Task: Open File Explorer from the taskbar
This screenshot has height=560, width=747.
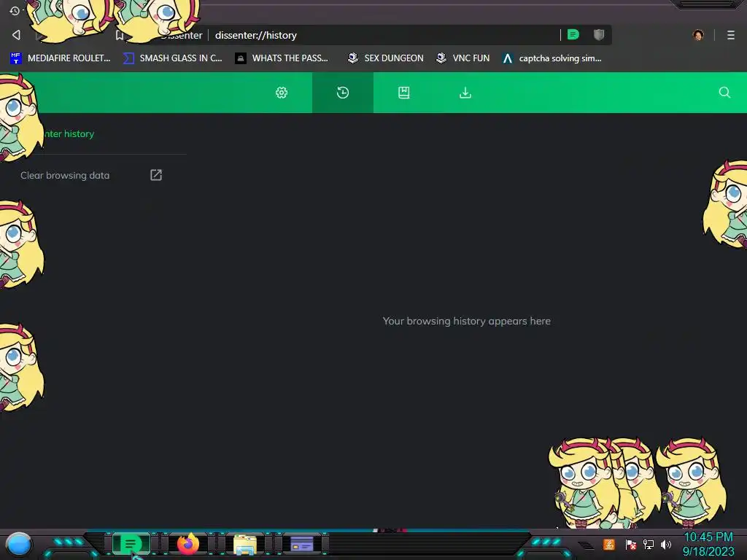Action: pos(245,544)
